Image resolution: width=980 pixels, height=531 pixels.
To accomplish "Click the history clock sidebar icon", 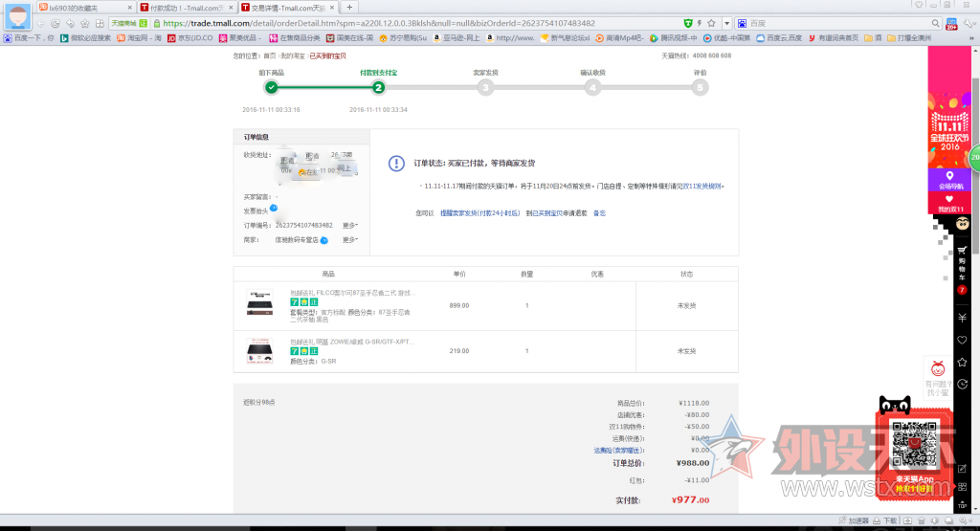I will 963,385.
